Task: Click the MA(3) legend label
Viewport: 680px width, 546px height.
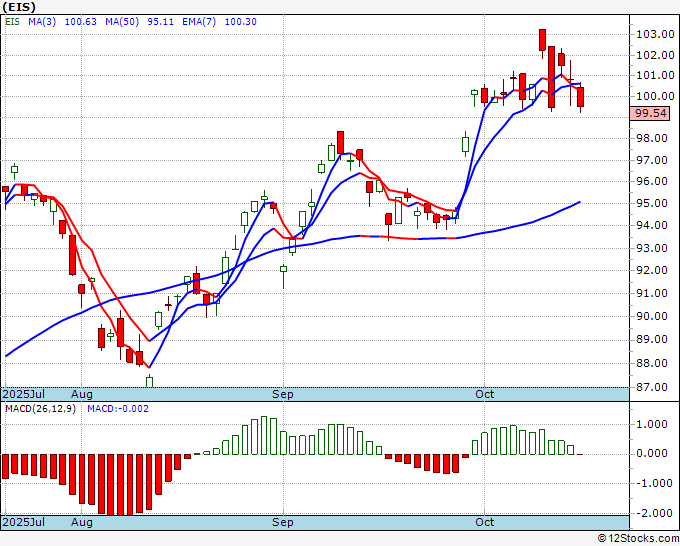Action: click(42, 22)
